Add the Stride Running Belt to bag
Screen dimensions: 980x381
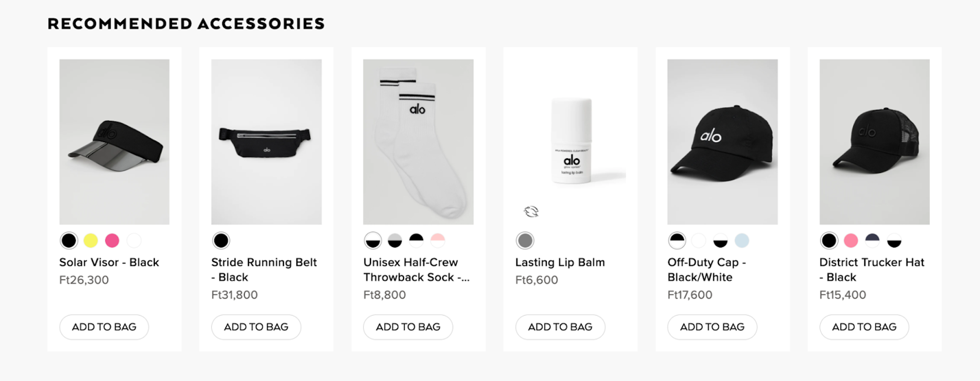coord(256,327)
